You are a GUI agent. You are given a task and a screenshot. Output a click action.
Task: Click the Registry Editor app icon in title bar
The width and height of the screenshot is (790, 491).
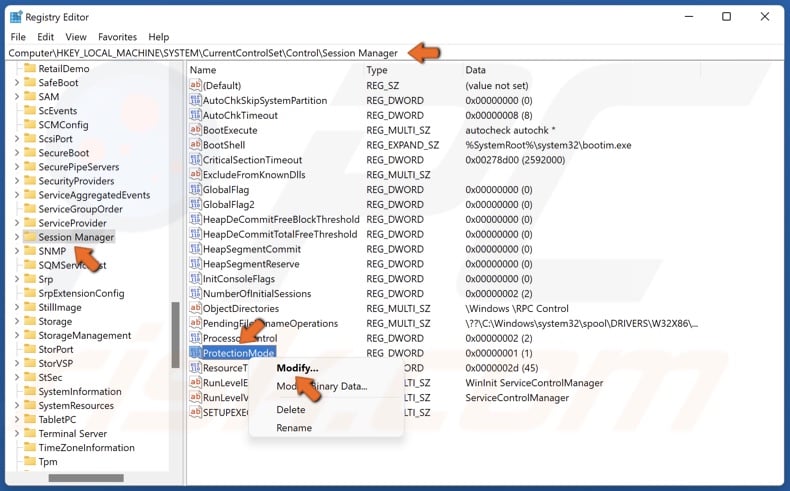point(16,17)
